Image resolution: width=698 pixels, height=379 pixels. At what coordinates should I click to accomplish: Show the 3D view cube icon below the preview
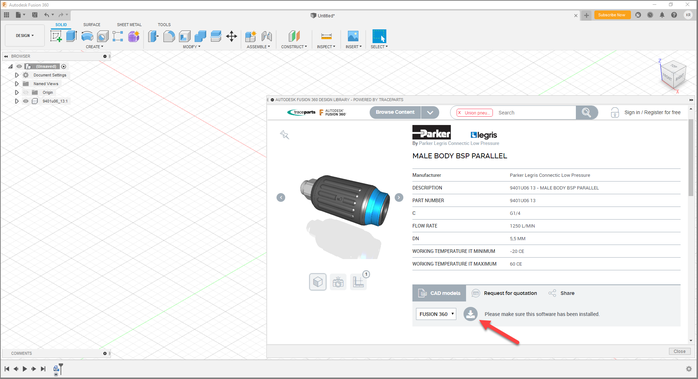(x=318, y=282)
